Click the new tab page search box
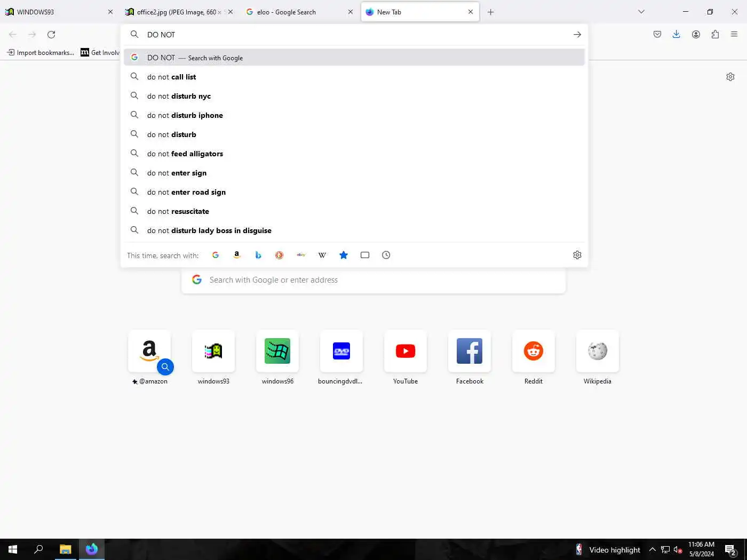Screen dimensions: 747x560 [x=373, y=280]
